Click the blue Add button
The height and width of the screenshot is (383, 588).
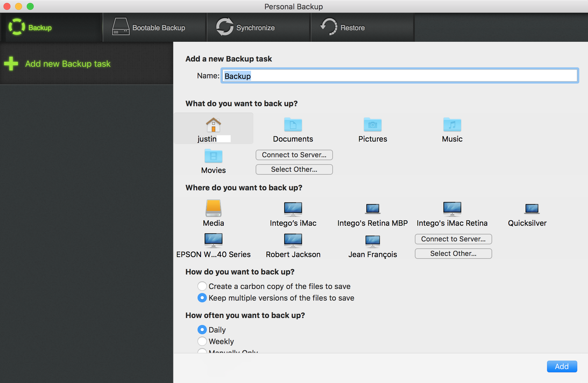click(562, 366)
